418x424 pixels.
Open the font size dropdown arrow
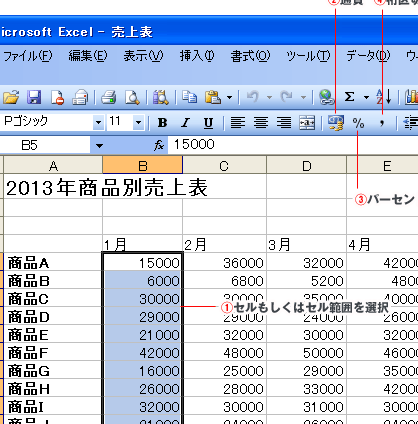pos(138,122)
